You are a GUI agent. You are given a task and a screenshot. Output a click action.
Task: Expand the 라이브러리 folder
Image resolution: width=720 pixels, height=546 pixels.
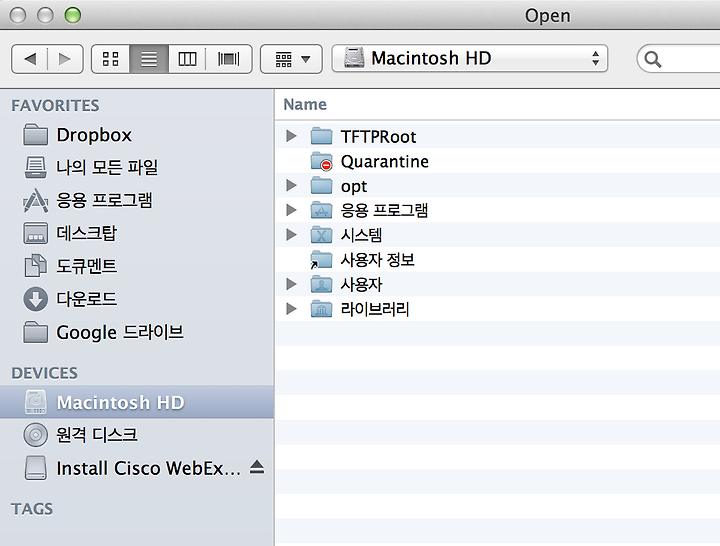coord(291,309)
